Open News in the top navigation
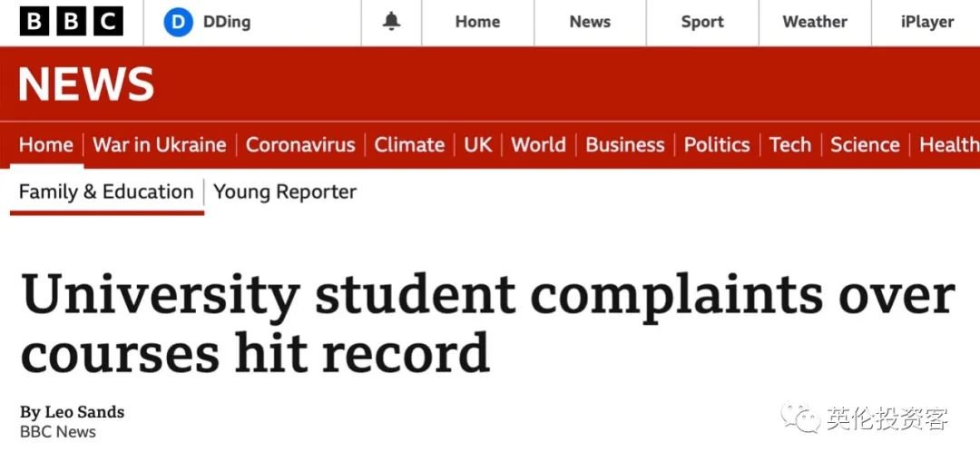Image resolution: width=980 pixels, height=462 pixels. (x=590, y=22)
